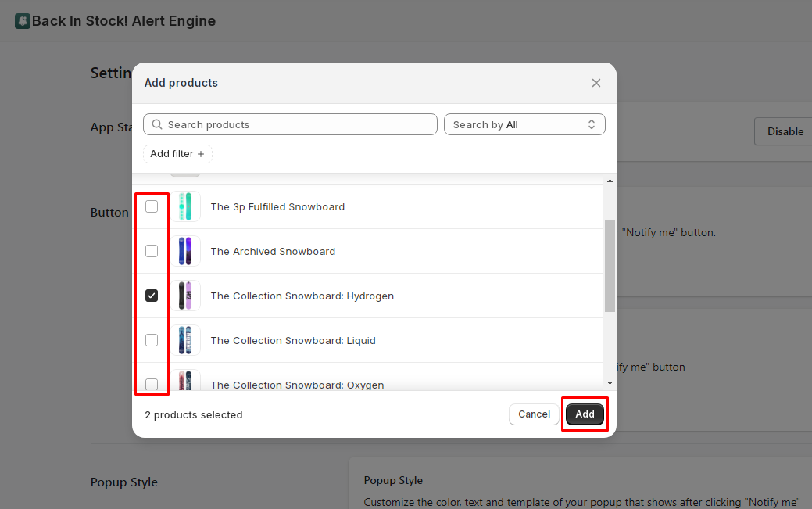This screenshot has width=812, height=509.
Task: Check The 3p Fulfilled Snowboard checkbox
Action: (x=152, y=206)
